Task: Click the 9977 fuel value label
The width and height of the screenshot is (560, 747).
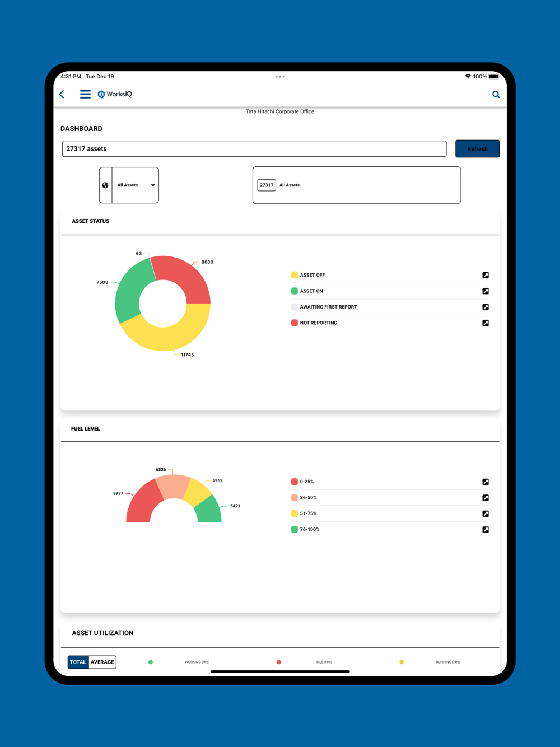Action: coord(118,493)
